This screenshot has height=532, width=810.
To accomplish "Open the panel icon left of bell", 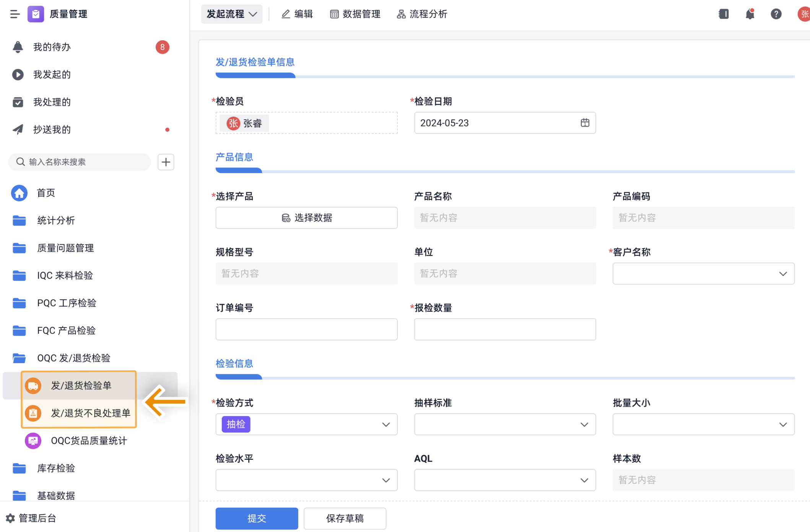I will [x=723, y=14].
